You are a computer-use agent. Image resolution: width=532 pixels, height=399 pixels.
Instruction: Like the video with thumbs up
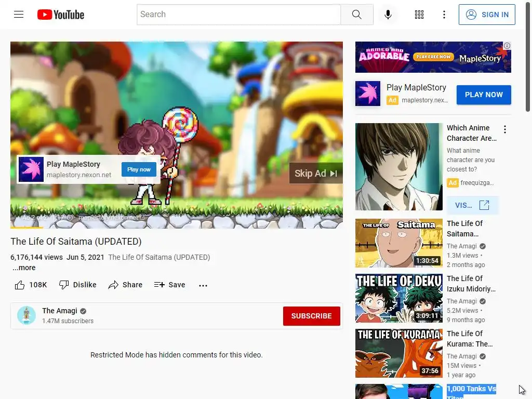coord(31,285)
